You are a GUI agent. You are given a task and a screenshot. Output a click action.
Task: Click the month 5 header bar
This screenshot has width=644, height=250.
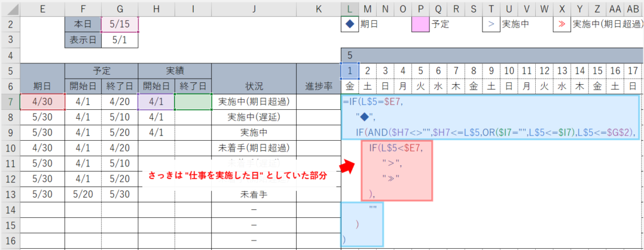click(492, 55)
